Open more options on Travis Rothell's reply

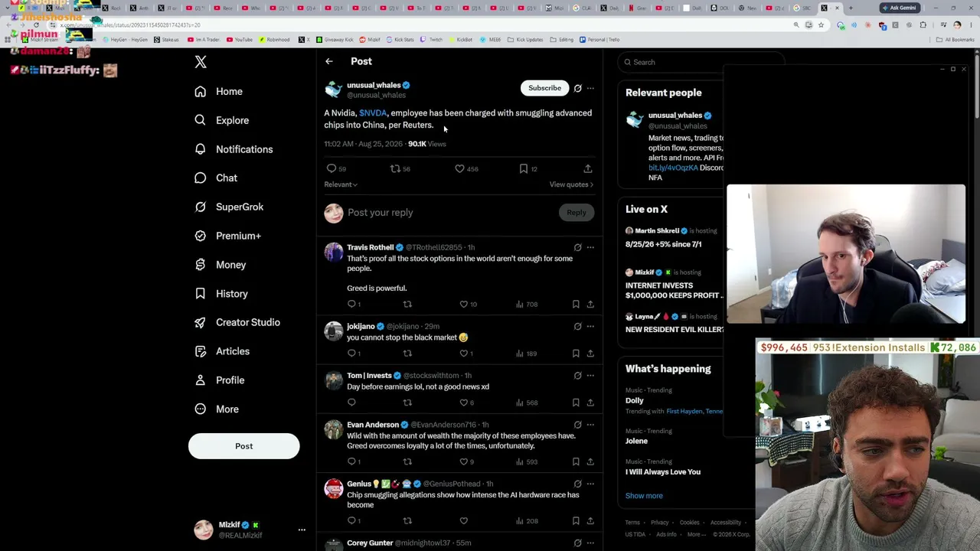pos(590,247)
